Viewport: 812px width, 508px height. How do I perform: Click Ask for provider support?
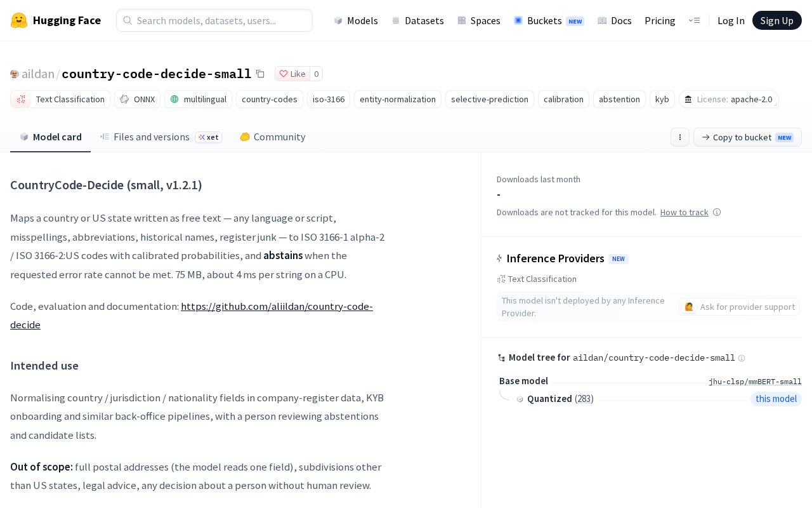click(x=740, y=307)
